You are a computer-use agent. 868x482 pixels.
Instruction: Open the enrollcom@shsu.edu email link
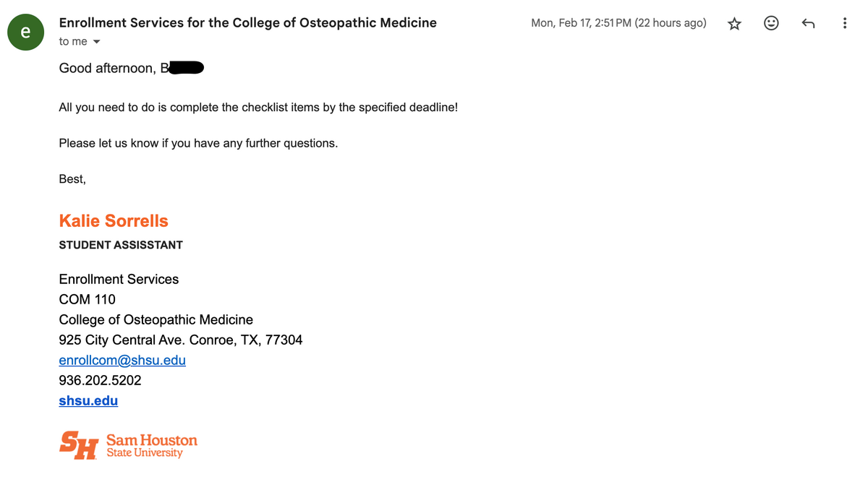pos(122,360)
